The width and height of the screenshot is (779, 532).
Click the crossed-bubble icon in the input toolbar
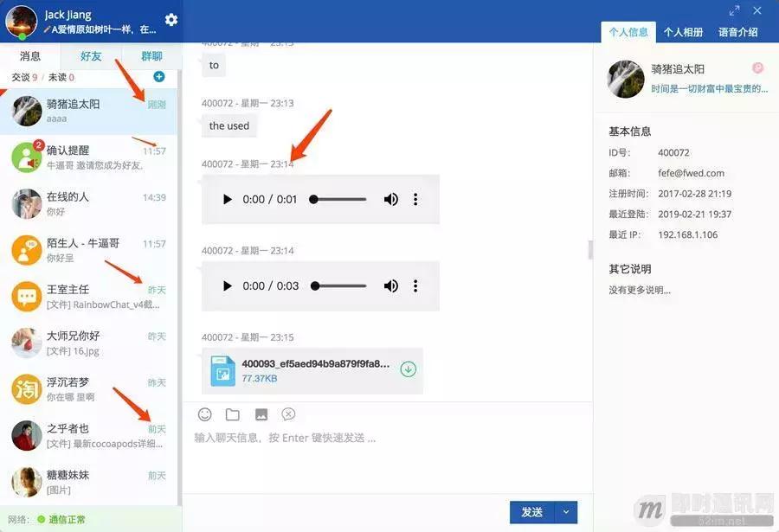(288, 414)
